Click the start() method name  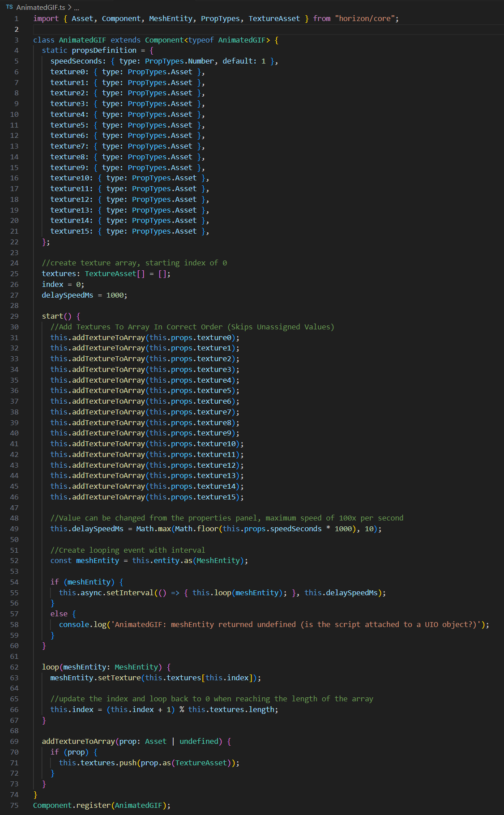52,316
